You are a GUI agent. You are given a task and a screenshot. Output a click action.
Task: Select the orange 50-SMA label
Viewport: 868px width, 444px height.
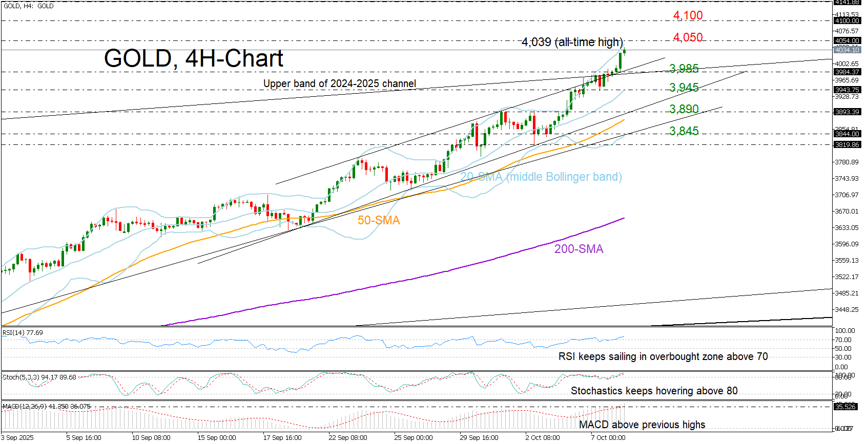point(378,220)
